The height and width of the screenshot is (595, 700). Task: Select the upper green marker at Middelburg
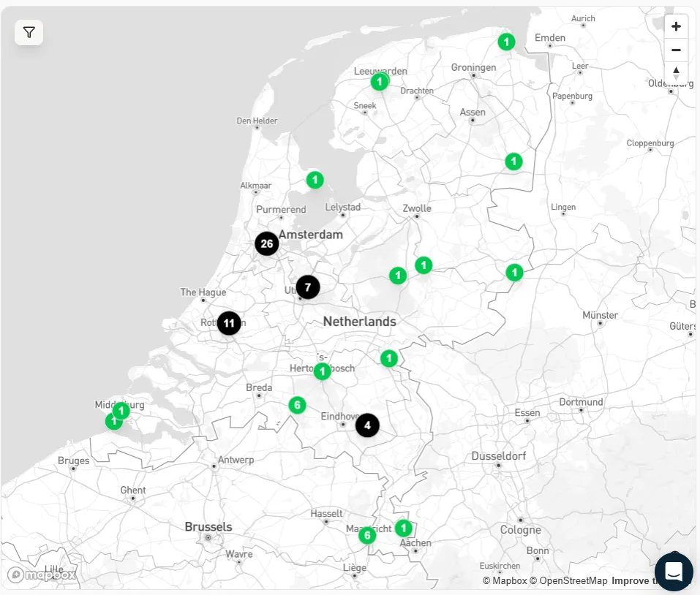tap(121, 410)
